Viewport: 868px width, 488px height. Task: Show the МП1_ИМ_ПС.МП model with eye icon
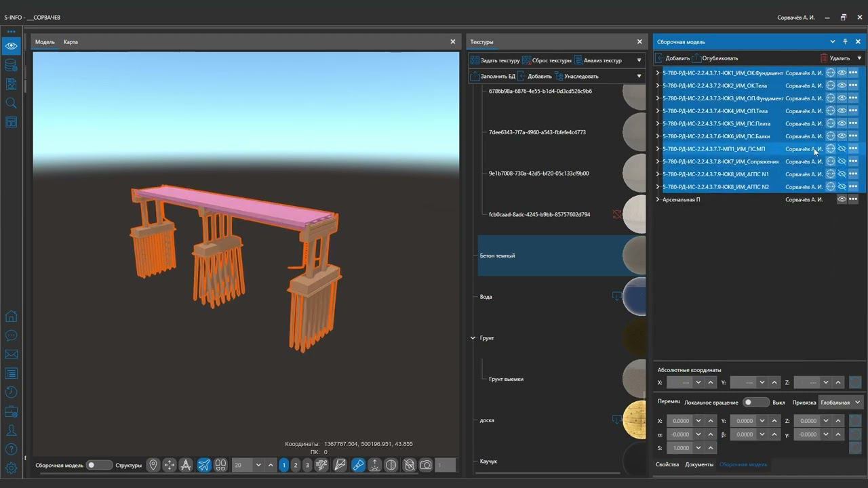pos(842,148)
